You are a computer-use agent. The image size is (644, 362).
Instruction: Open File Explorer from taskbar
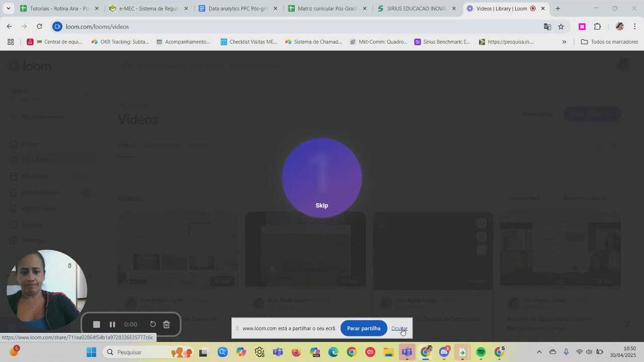pyautogui.click(x=388, y=352)
